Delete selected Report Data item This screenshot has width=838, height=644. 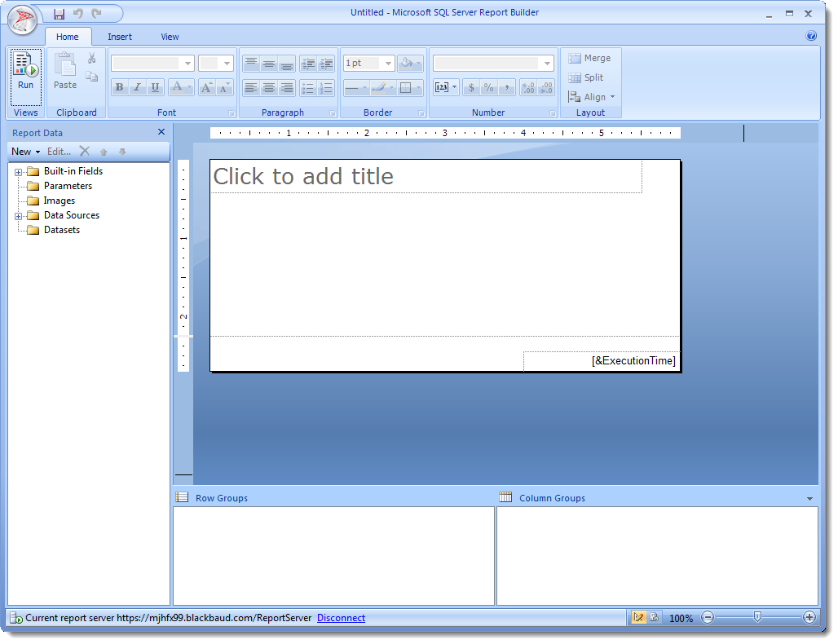pyautogui.click(x=85, y=152)
